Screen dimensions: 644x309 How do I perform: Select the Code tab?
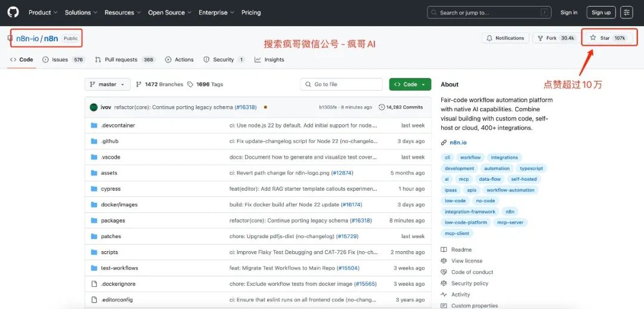[21, 60]
